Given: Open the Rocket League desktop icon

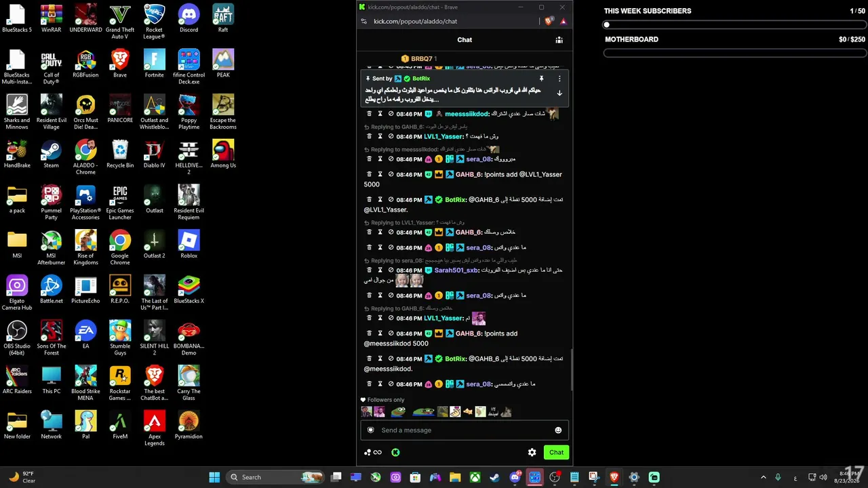Looking at the screenshot, I should 154,22.
